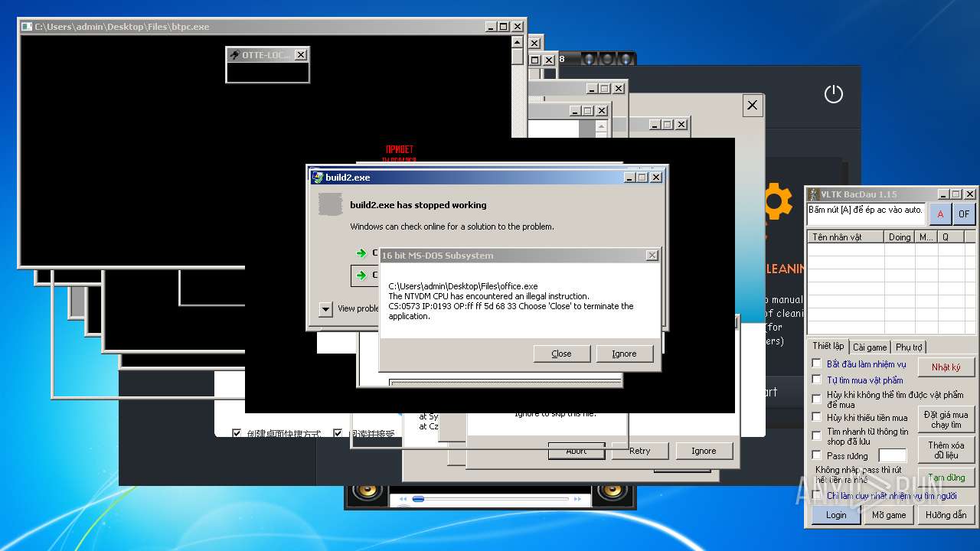Click third round orb button on player top bar
The width and height of the screenshot is (980, 551).
pos(626,59)
